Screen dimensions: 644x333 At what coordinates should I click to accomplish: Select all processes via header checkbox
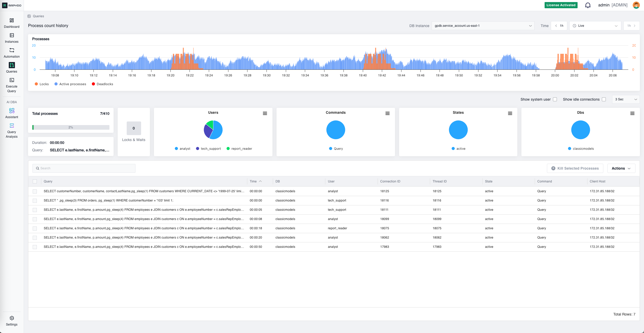(x=35, y=181)
